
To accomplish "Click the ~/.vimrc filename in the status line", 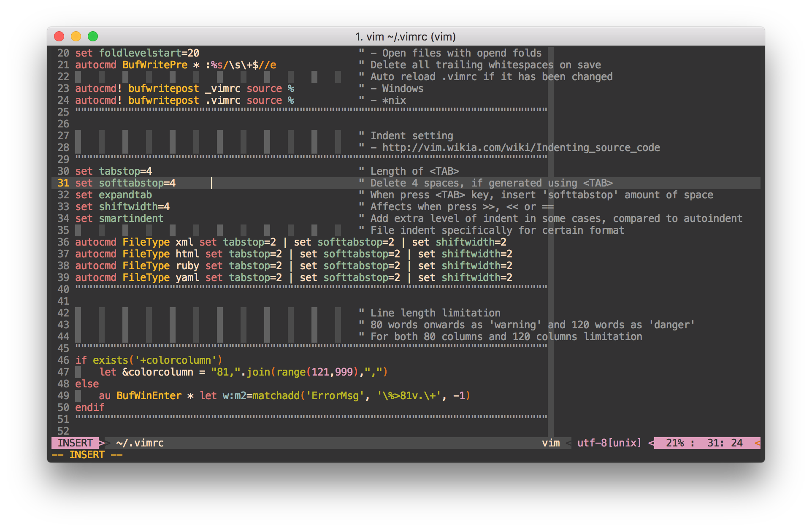I will [140, 443].
